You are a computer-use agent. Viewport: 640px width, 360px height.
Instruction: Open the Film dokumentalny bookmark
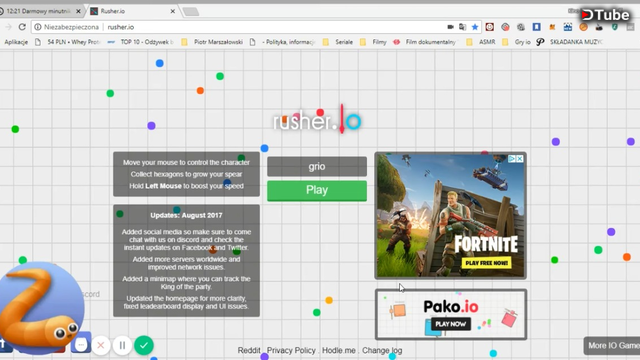427,42
